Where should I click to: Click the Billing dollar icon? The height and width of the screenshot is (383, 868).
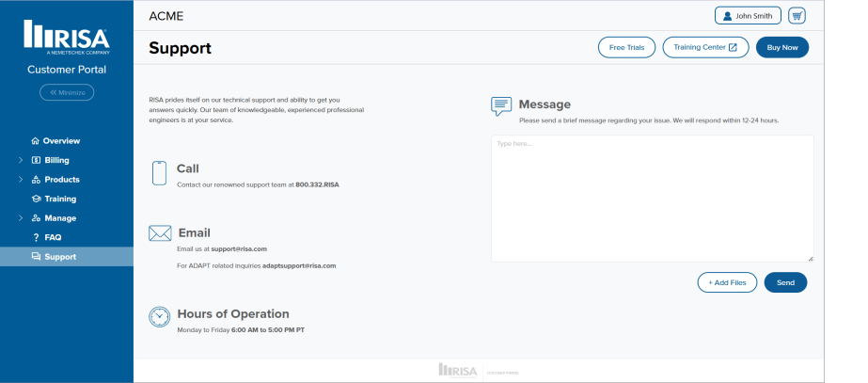point(36,160)
